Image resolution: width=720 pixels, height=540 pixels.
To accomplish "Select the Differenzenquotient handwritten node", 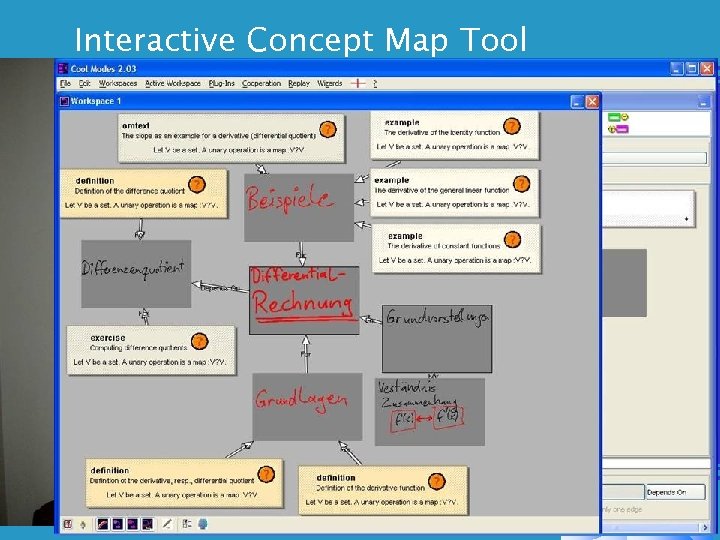I will tap(136, 274).
